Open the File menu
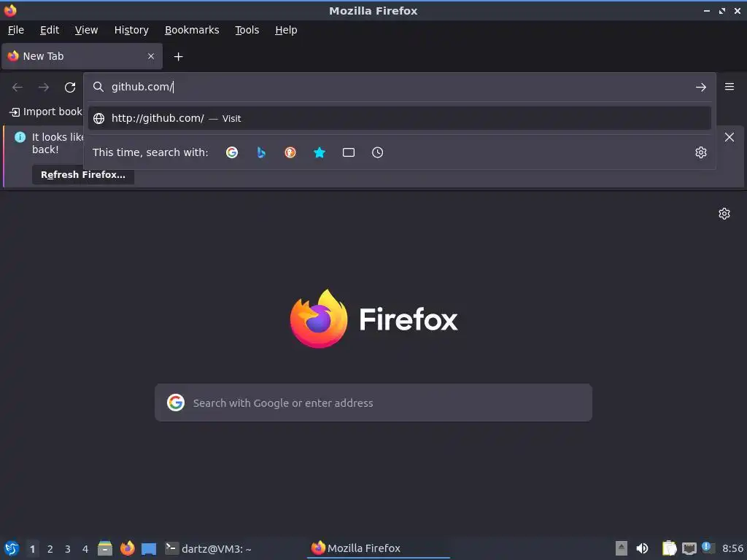The height and width of the screenshot is (560, 747). pos(16,30)
